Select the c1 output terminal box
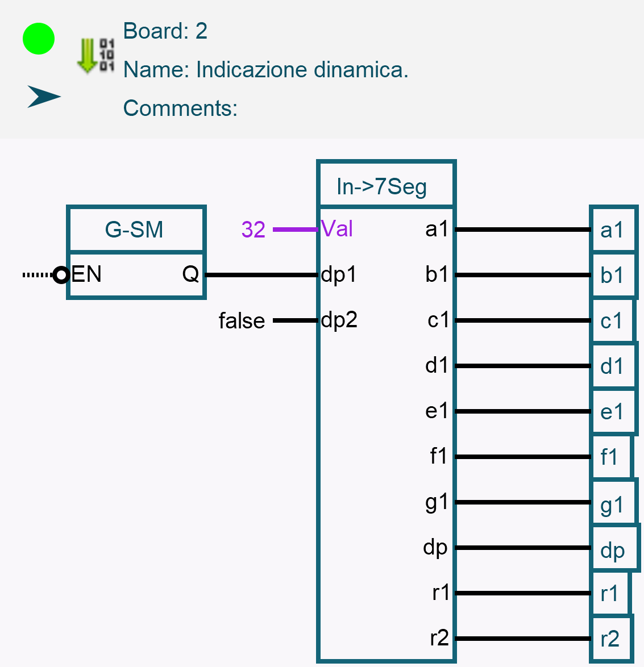 (612, 321)
